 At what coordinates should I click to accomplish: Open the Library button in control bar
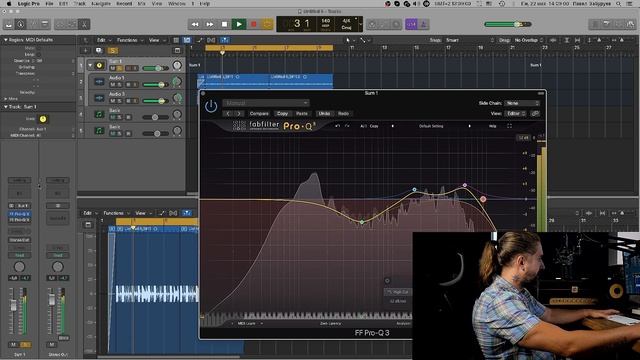tap(9, 24)
